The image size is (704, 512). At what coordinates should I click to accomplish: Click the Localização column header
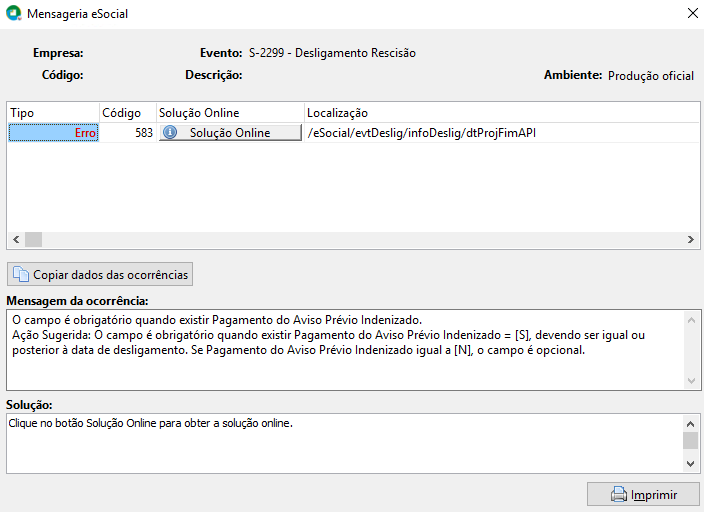502,113
